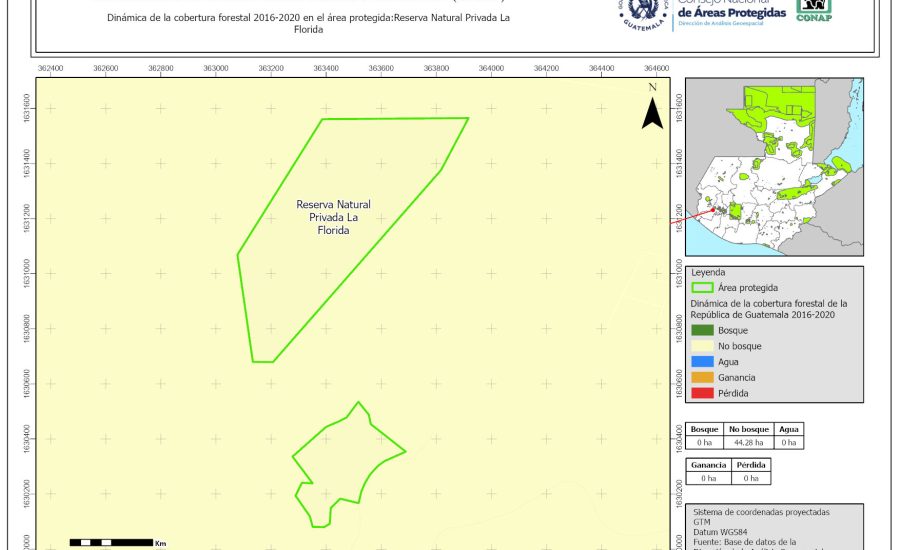Click the Guatemala government seal emblem

[x=648, y=12]
